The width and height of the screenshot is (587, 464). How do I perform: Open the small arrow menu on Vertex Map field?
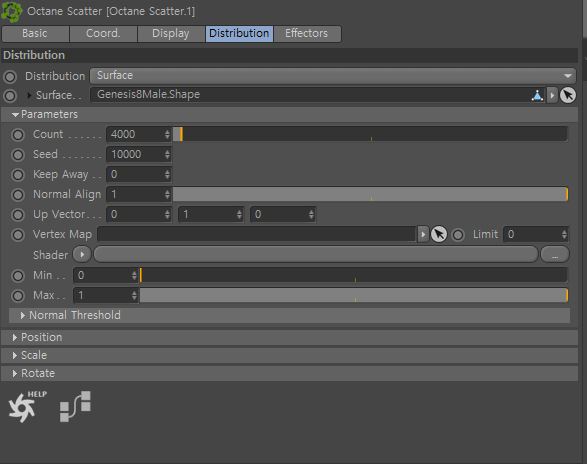[423, 234]
